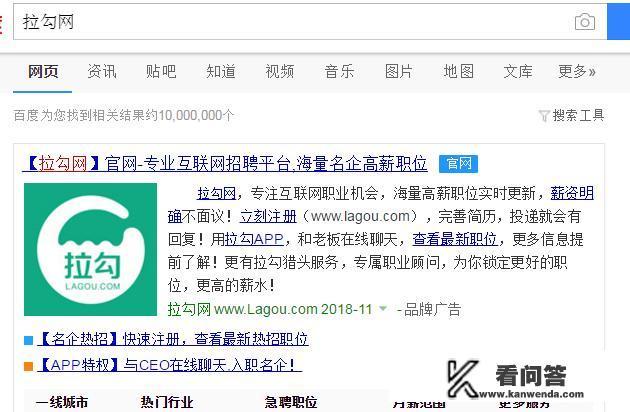630x412 pixels.
Task: Go to the 知道 tab
Action: 221,72
